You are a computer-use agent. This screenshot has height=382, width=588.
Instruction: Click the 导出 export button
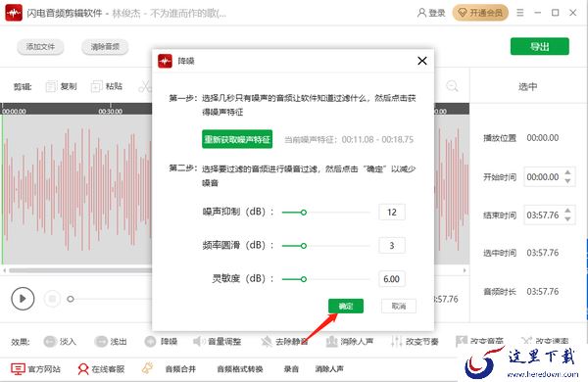[540, 46]
